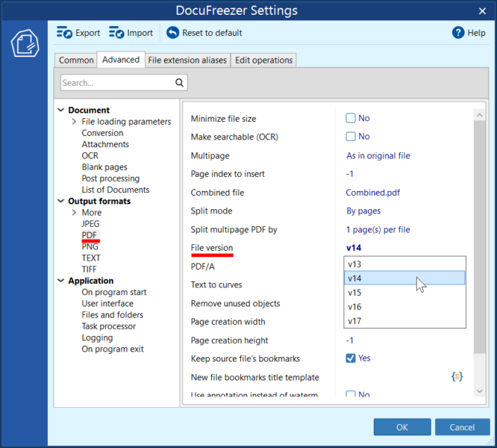Viewport: 497px width, 448px height.
Task: Open Help text link
Action: [x=476, y=33]
